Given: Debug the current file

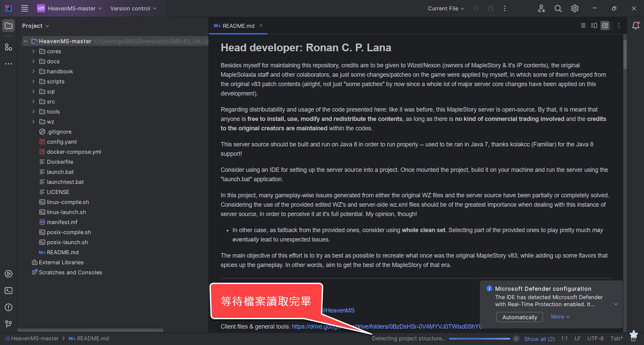Looking at the screenshot, I should 490,8.
